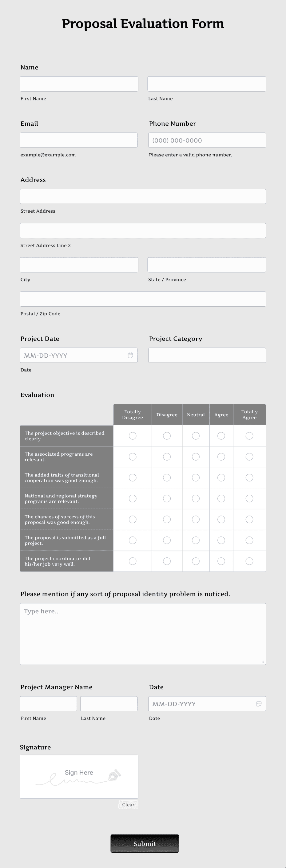Click the "Type here..." comment box

coord(143,634)
